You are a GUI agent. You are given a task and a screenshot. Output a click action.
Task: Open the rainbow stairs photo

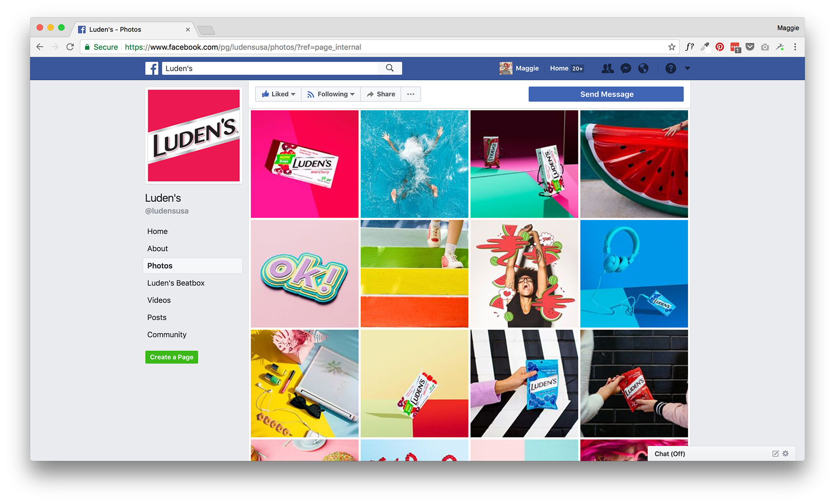[x=414, y=274]
